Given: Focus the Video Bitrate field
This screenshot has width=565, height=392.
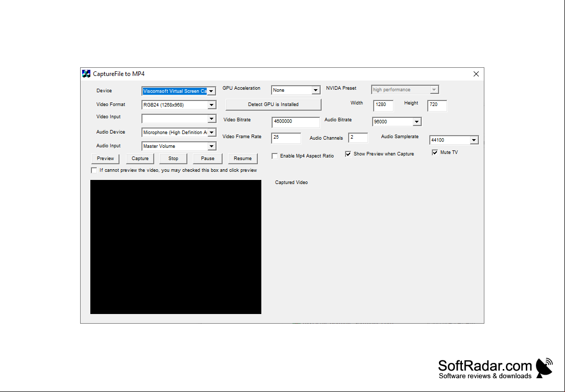Looking at the screenshot, I should coord(296,122).
